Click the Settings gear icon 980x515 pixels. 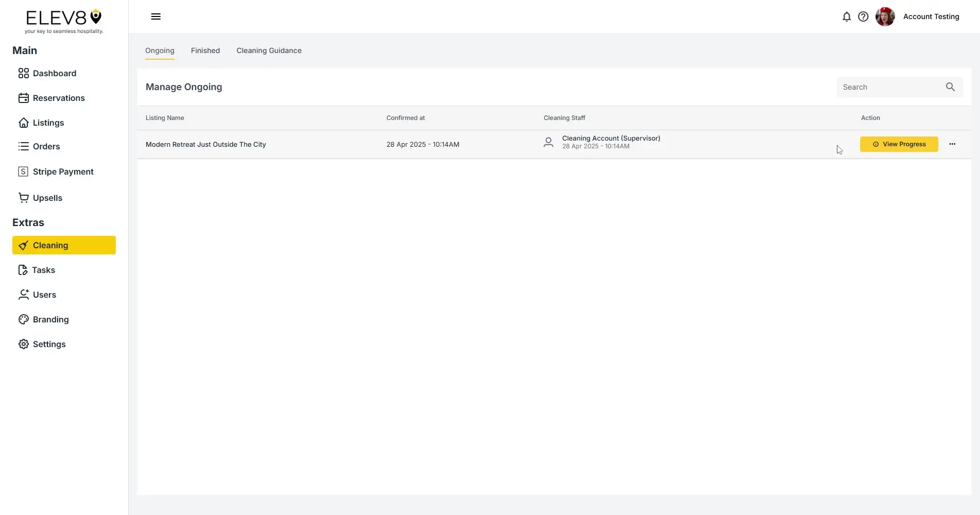tap(24, 344)
